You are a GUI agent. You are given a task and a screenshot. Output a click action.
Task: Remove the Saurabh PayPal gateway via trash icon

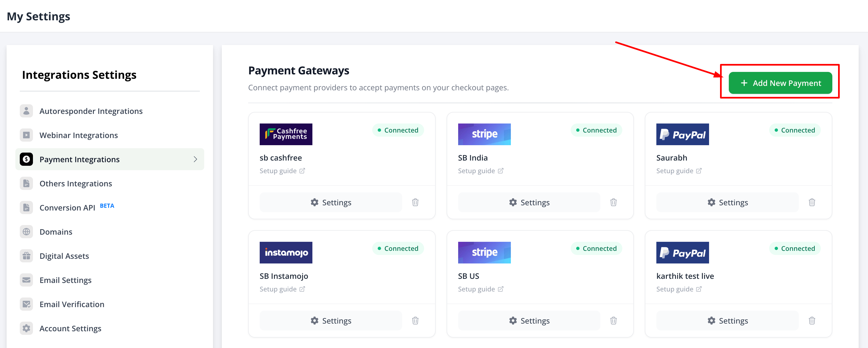coord(812,202)
